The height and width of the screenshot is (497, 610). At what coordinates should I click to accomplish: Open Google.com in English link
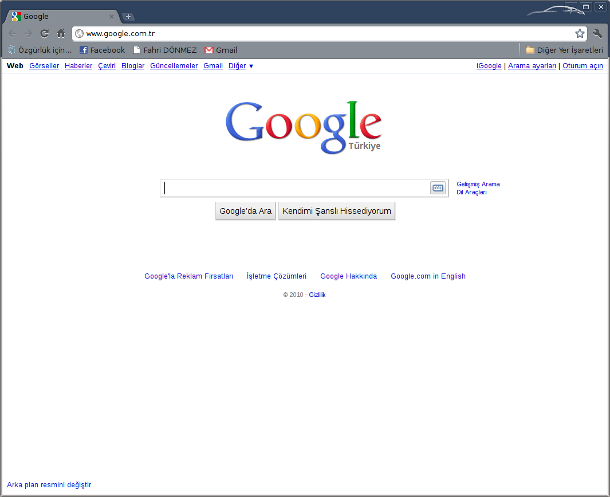coord(427,276)
